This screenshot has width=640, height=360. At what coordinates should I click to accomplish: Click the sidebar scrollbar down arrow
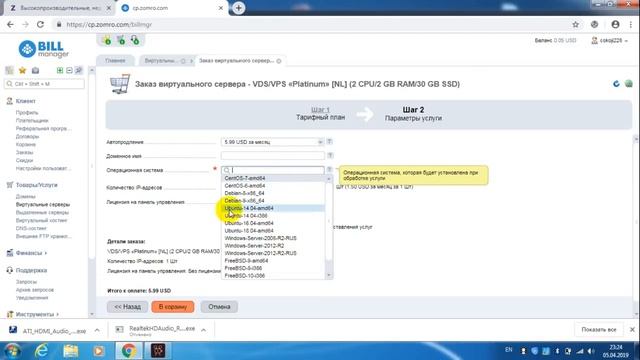click(x=92, y=314)
